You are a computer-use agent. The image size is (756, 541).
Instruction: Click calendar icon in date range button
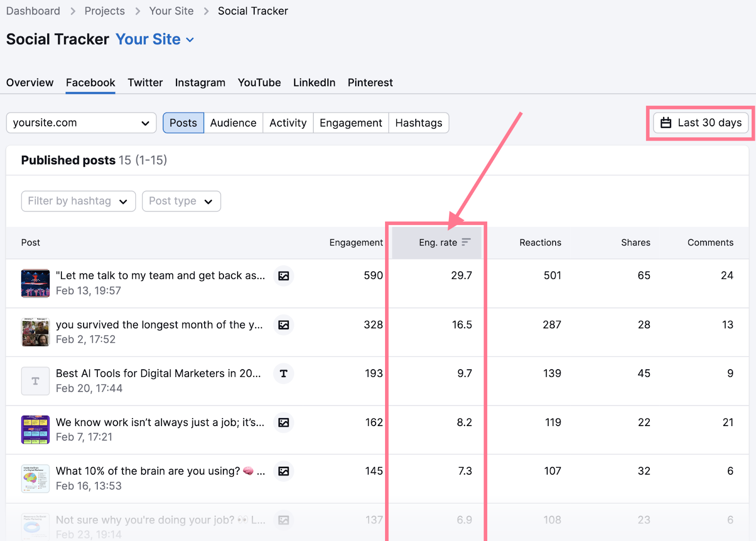coord(666,123)
